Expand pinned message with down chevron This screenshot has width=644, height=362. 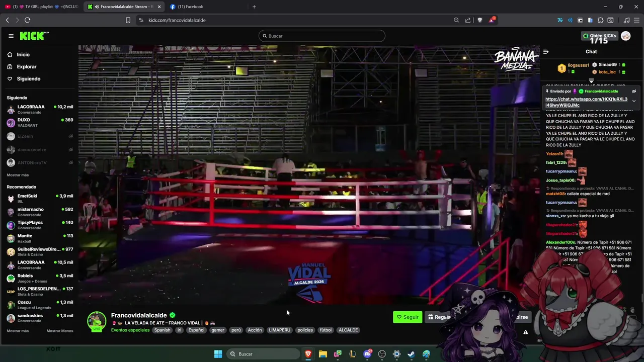point(634,101)
